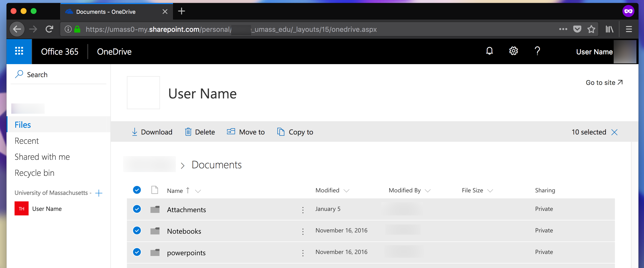The image size is (644, 268).
Task: Open page actions three-dot menu in address bar
Action: click(x=563, y=29)
